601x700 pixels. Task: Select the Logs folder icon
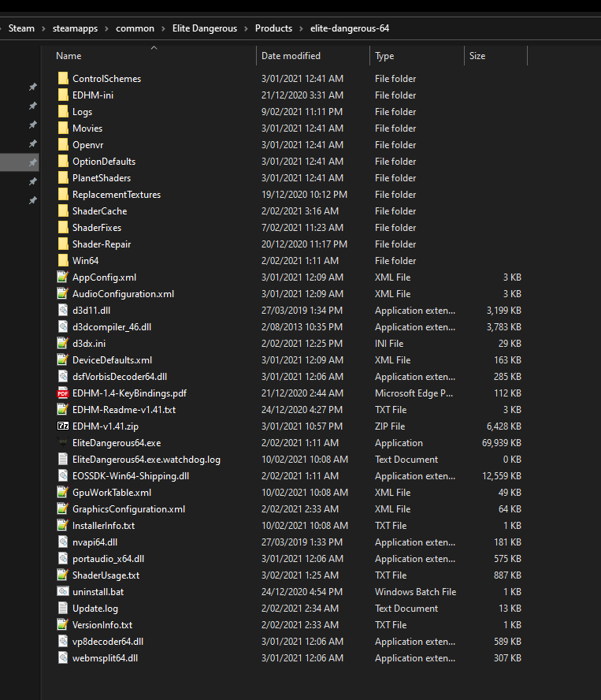coord(63,112)
